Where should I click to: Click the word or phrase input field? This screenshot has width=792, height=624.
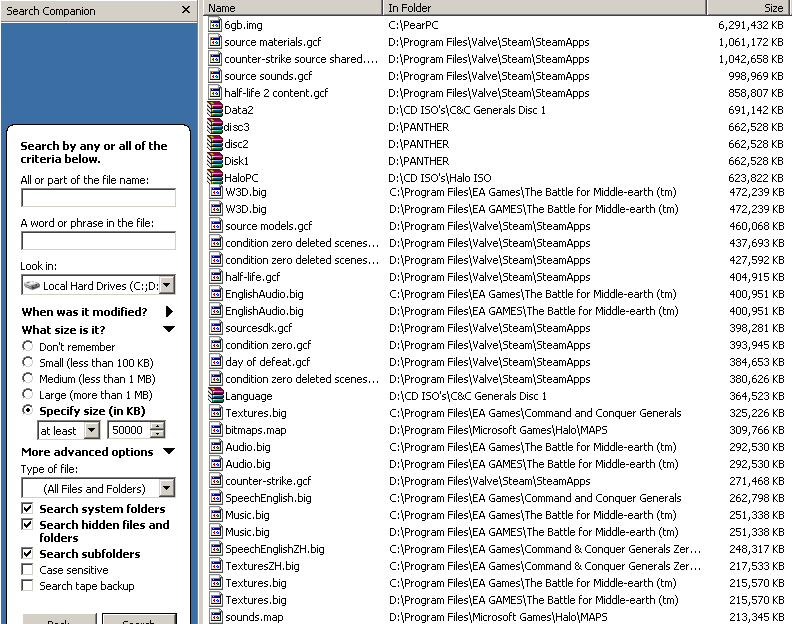(98, 241)
